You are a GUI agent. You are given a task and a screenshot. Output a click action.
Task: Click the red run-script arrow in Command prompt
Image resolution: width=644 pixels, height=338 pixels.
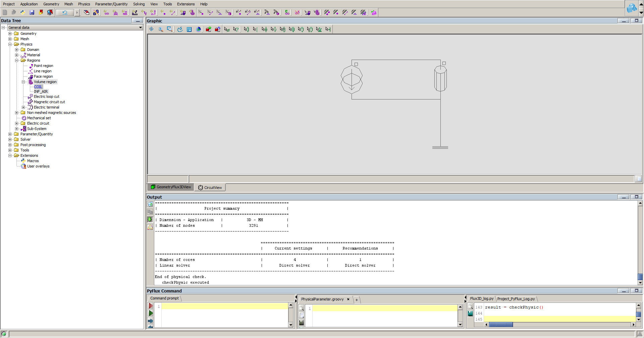click(x=151, y=306)
